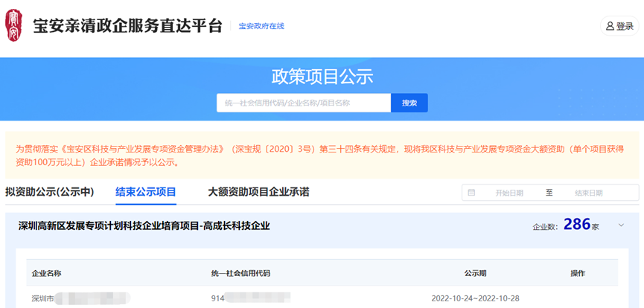Click the 公示期 column header

click(x=475, y=273)
